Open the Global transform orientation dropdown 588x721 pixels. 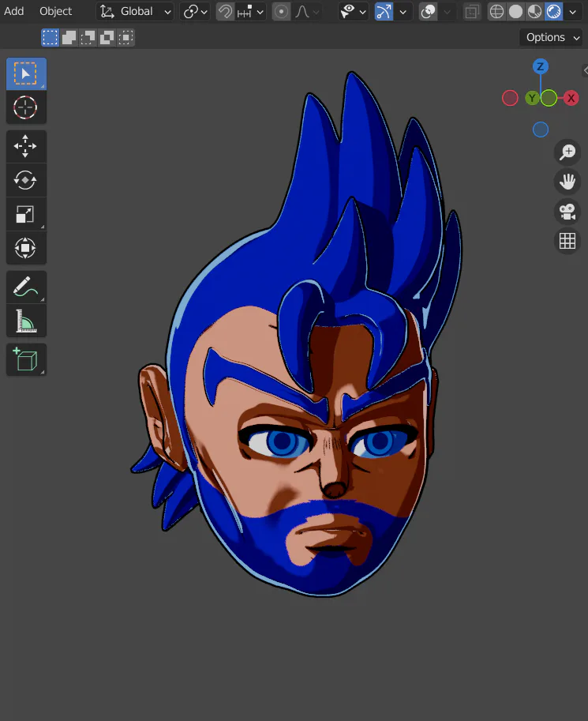point(136,12)
